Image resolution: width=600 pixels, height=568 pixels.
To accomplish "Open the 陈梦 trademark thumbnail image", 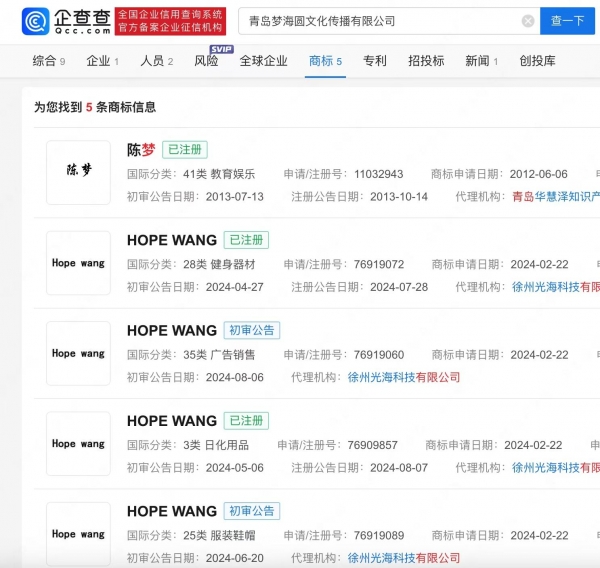I will [78, 172].
